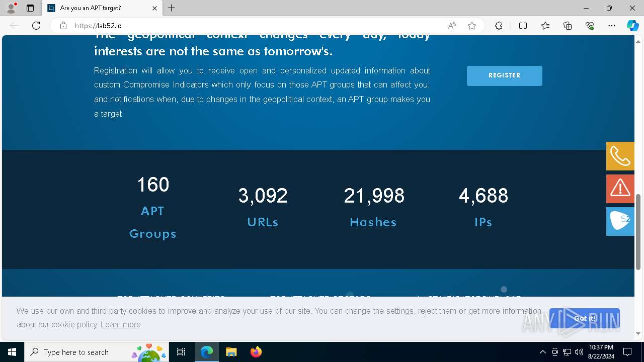Click the '4,688' IPs count
644x362 pixels.
(x=484, y=196)
